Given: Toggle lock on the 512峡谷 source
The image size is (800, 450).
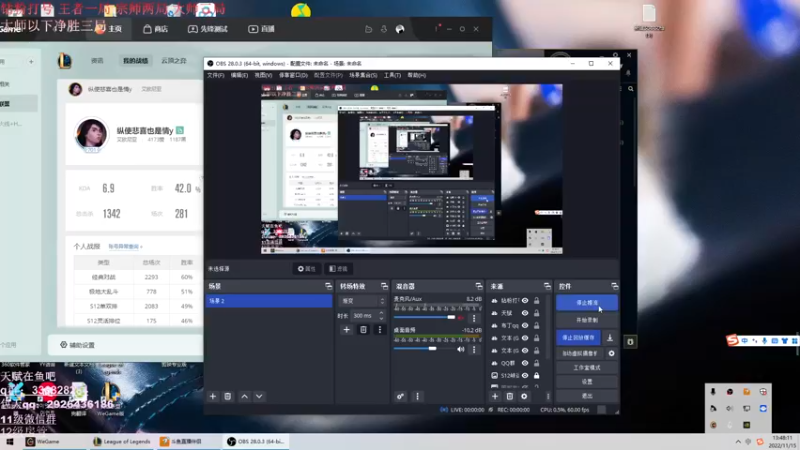Looking at the screenshot, I should (x=537, y=376).
